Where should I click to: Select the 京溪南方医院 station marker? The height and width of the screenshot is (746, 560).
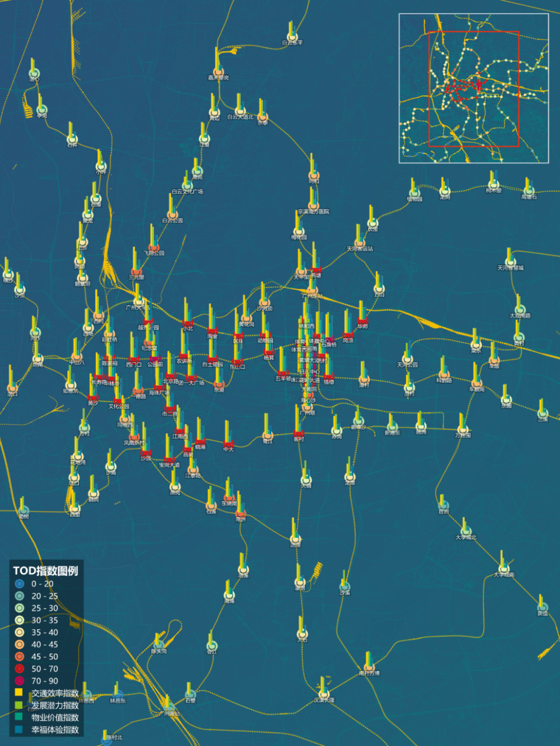click(x=313, y=206)
